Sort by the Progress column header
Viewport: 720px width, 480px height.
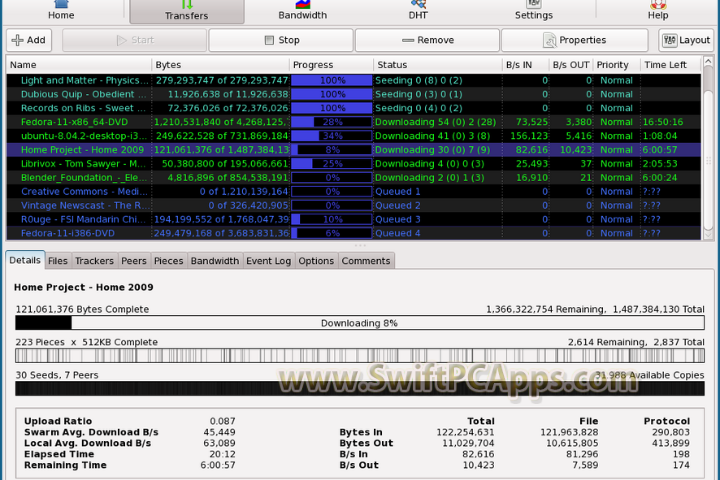point(332,65)
